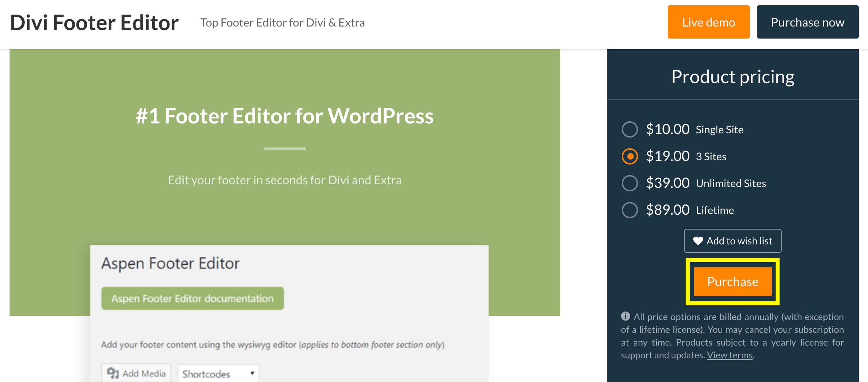The width and height of the screenshot is (868, 382).
Task: Choose the $89.00 Lifetime radio
Action: (630, 210)
